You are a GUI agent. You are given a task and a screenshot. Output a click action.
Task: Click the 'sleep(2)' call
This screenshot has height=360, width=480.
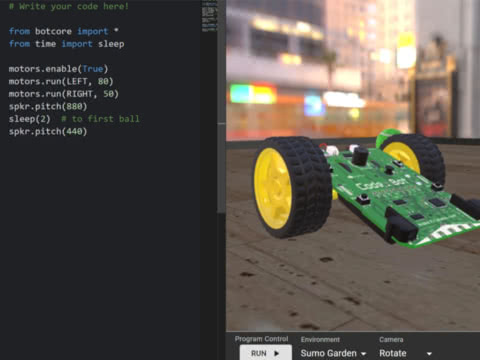pyautogui.click(x=29, y=119)
